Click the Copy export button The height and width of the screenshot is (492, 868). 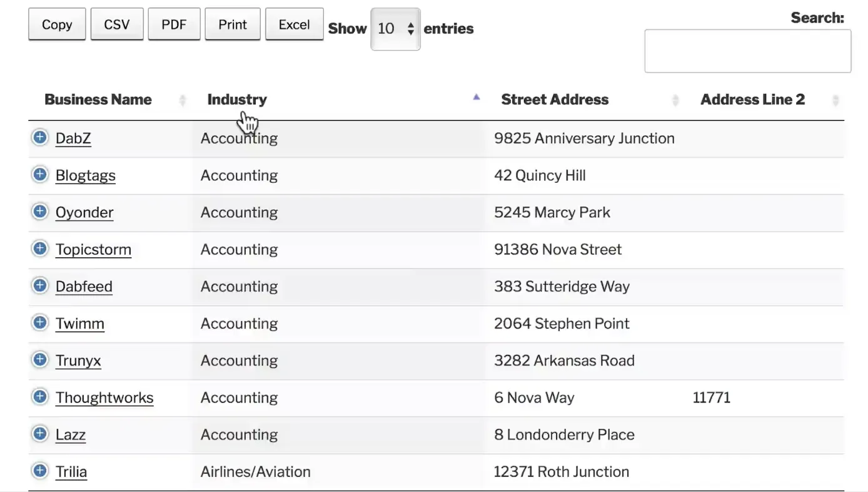point(57,24)
